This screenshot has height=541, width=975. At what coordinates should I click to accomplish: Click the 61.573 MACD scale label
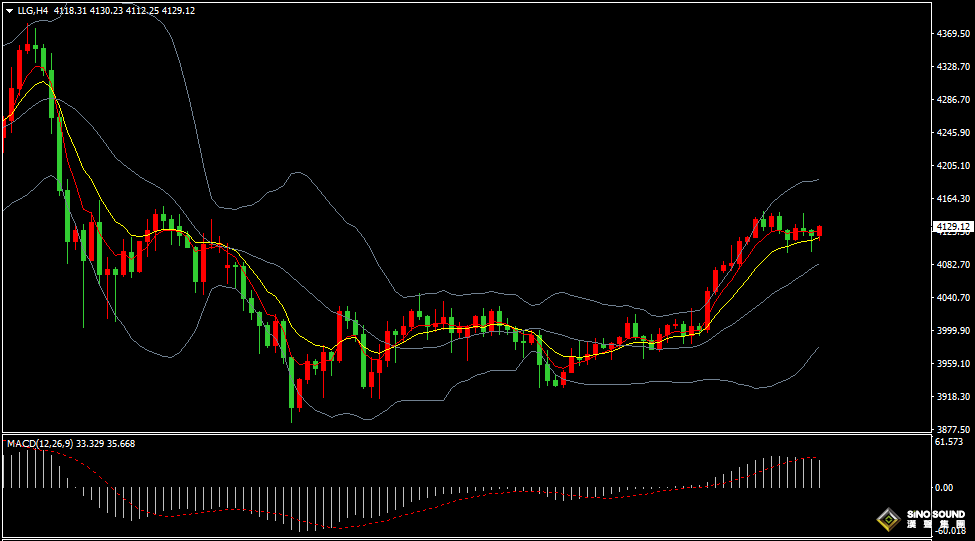948,442
